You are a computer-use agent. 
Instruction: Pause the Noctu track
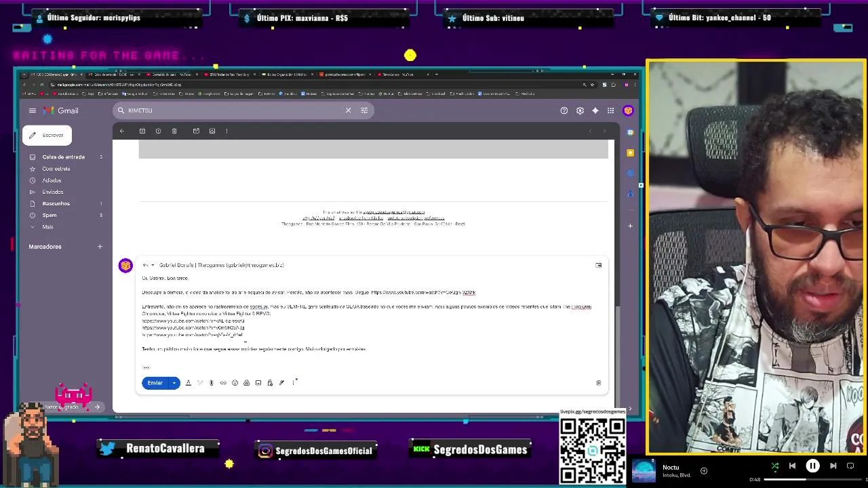point(812,466)
